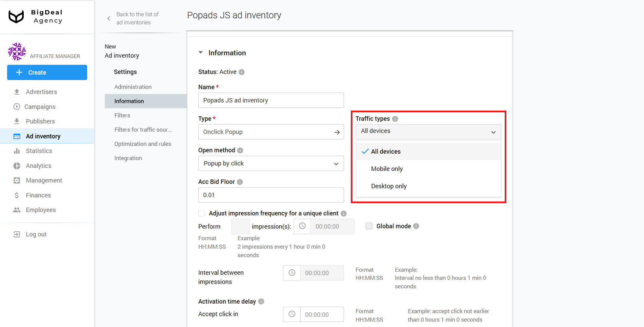Select Mobile only traffic type

tap(387, 169)
